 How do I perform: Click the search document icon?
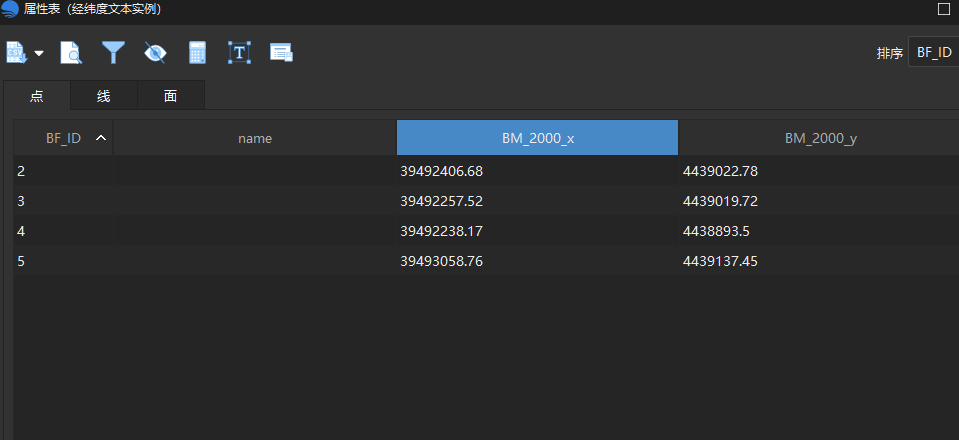(x=72, y=53)
